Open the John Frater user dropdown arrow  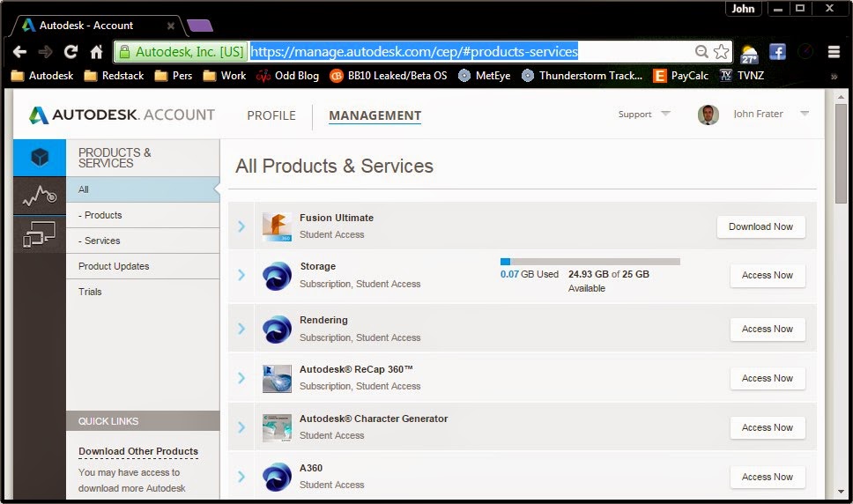(805, 114)
